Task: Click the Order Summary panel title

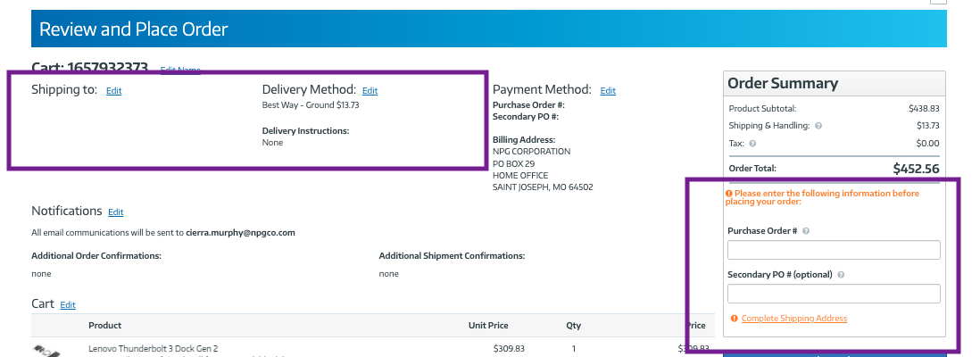Action: pos(783,83)
